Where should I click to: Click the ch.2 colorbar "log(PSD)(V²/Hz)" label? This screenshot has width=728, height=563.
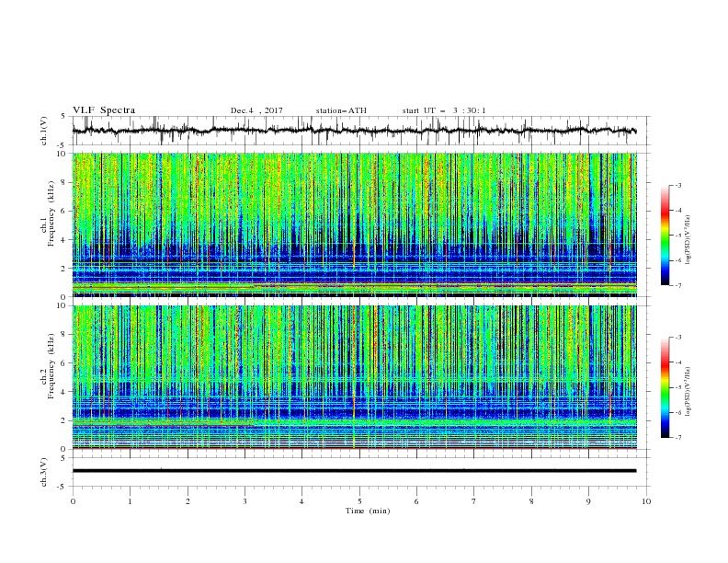pyautogui.click(x=688, y=391)
